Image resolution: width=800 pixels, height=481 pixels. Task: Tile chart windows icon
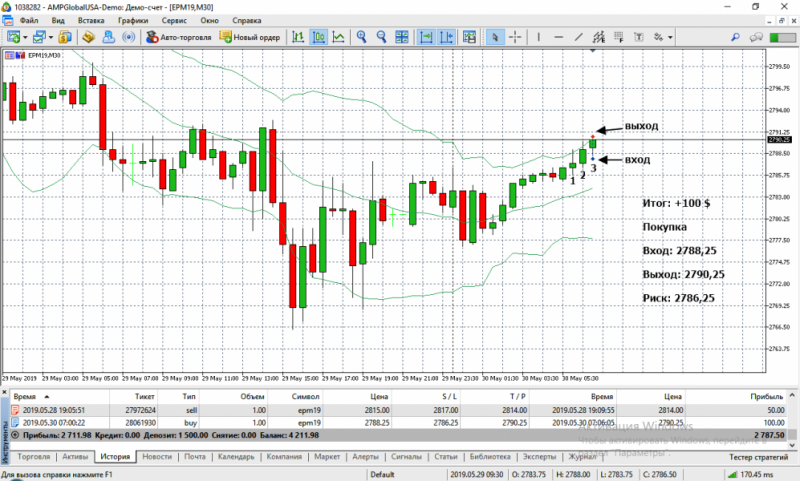(402, 37)
